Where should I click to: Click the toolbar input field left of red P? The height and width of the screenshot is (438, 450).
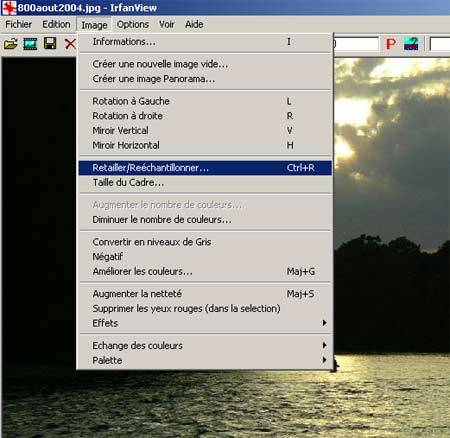pos(356,44)
